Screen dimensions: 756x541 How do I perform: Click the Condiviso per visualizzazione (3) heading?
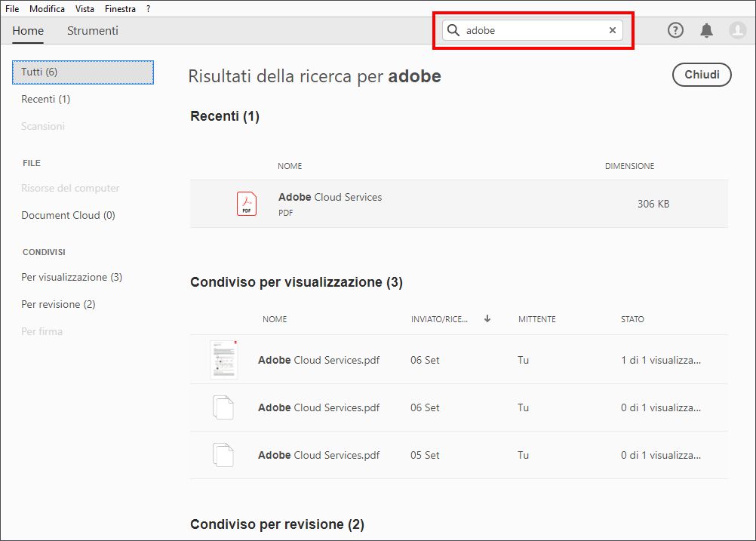(x=297, y=282)
